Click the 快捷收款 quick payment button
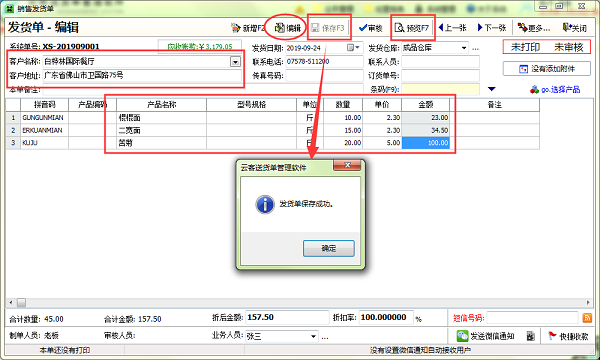600x360 pixels. pyautogui.click(x=568, y=336)
